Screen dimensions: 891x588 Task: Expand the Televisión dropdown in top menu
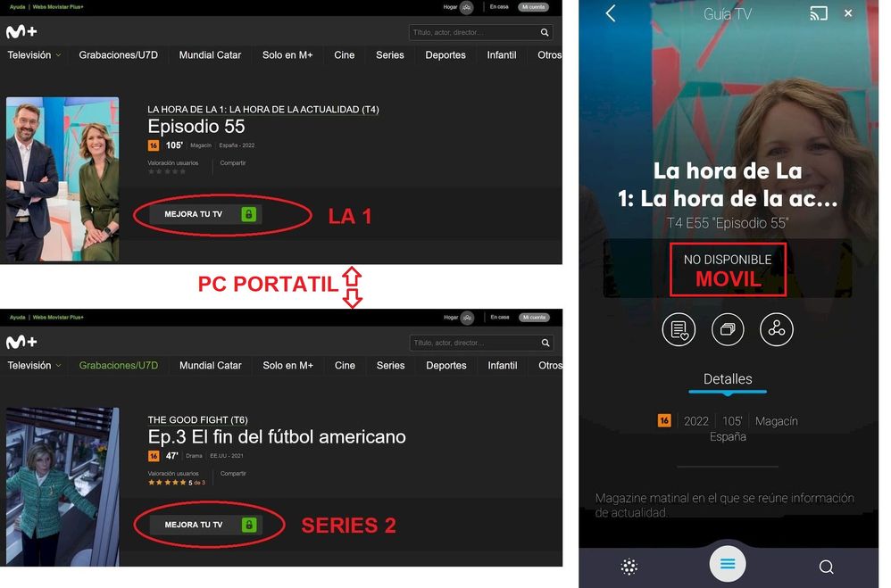(34, 55)
